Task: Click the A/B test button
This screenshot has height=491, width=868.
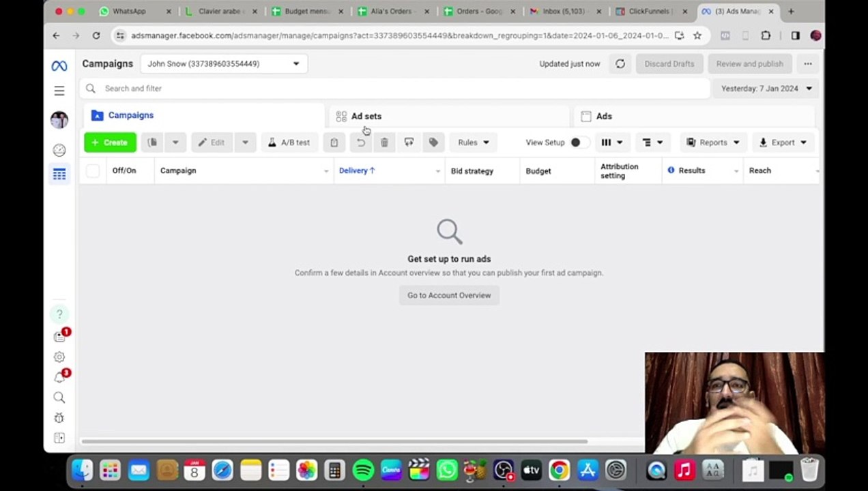Action: pyautogui.click(x=289, y=143)
